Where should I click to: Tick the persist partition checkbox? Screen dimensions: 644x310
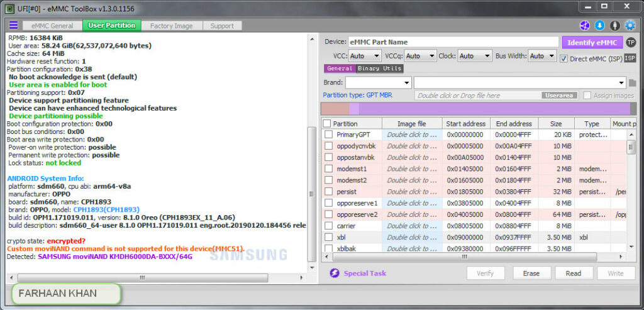click(328, 192)
